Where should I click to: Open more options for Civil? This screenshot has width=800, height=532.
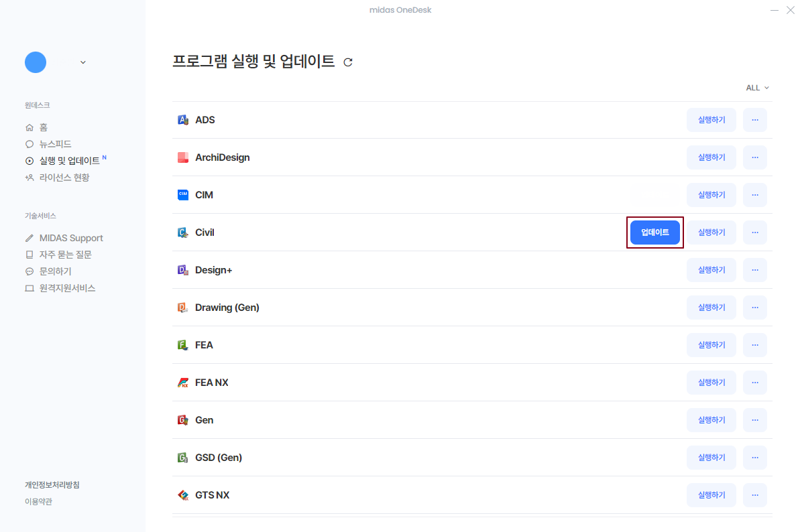(x=755, y=232)
